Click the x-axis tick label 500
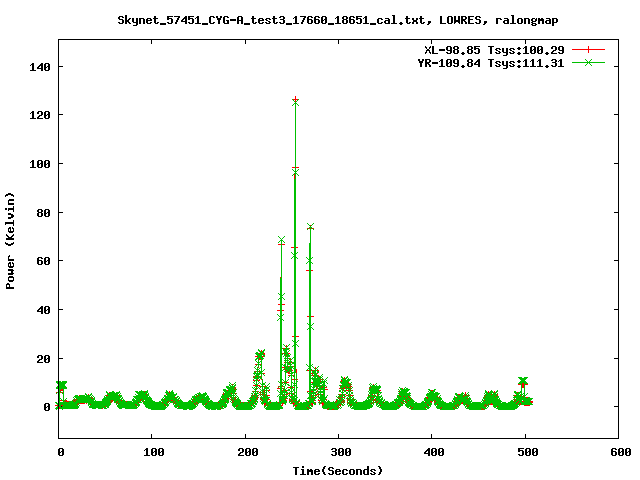 point(528,452)
